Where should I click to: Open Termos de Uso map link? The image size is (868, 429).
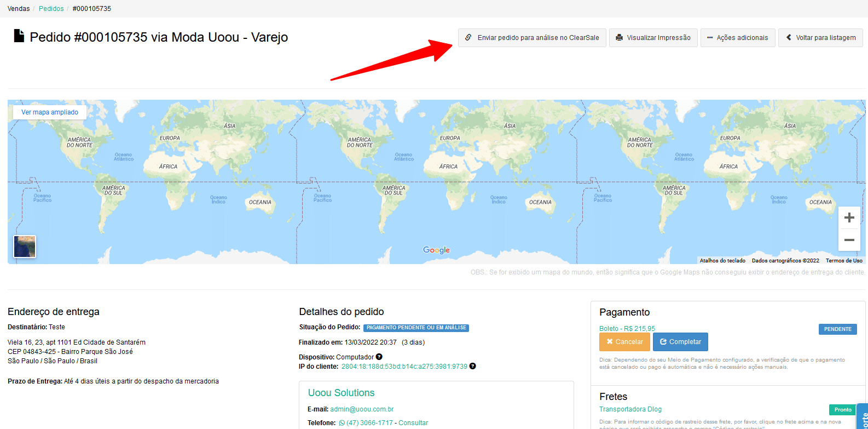click(844, 261)
